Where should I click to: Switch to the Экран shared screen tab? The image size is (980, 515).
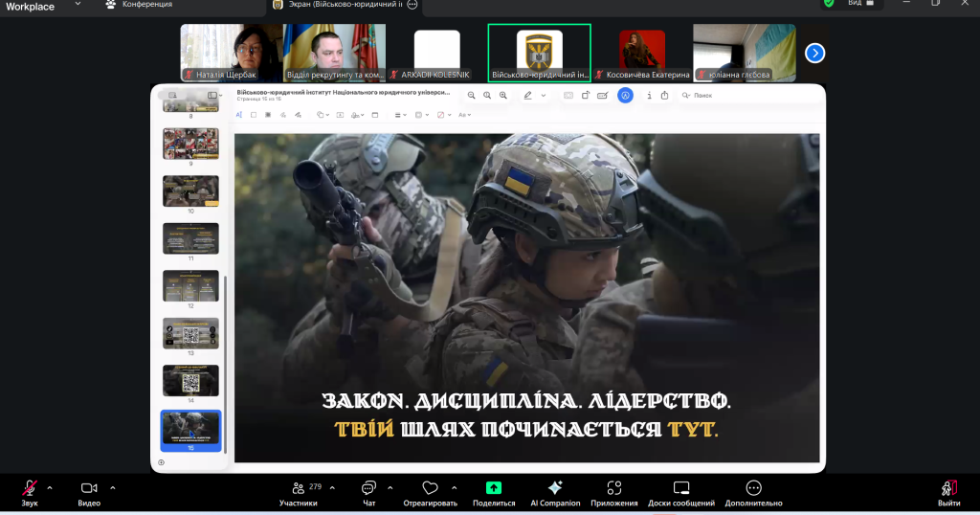[340, 5]
